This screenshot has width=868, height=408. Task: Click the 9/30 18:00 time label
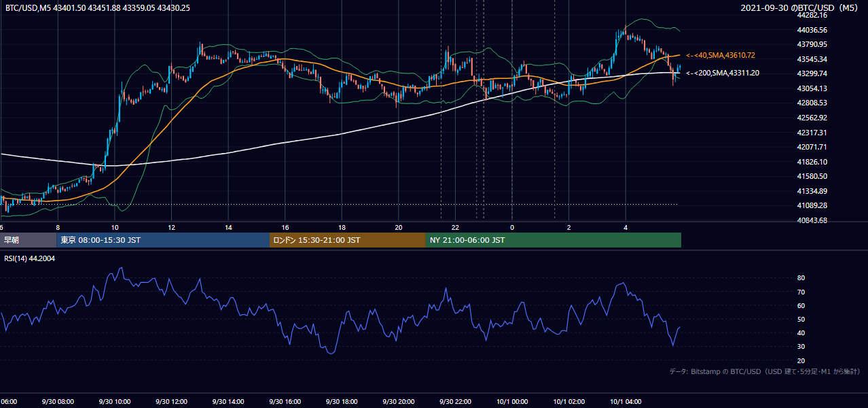tap(341, 402)
